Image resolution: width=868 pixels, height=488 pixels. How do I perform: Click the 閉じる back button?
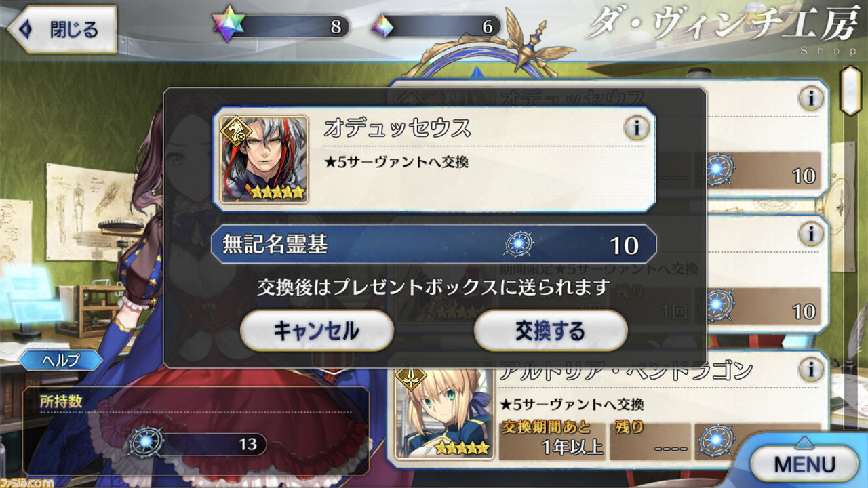(62, 29)
